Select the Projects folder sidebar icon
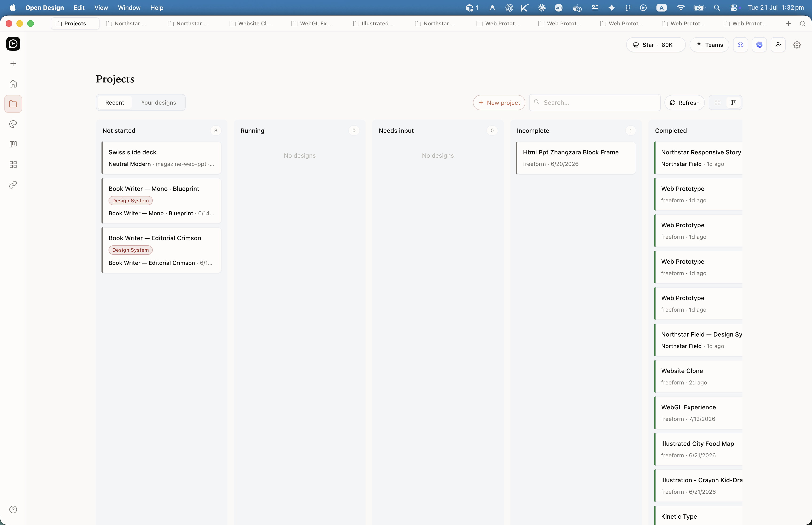Screen dimensions: 812x525 (13, 104)
